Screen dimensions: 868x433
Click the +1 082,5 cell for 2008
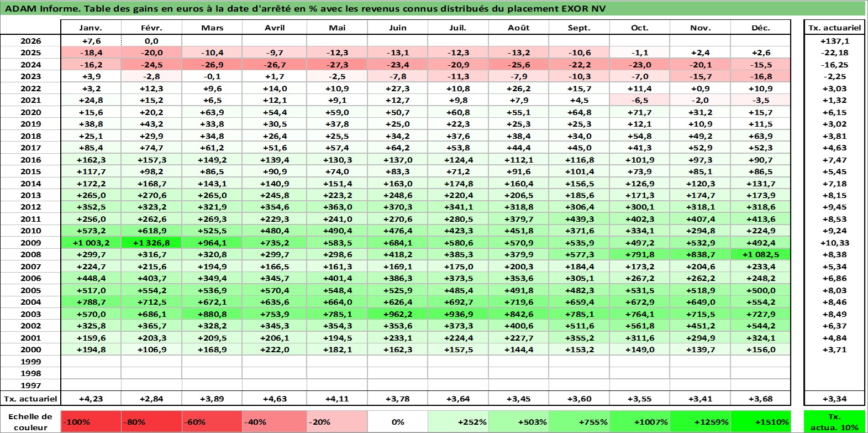[760, 254]
